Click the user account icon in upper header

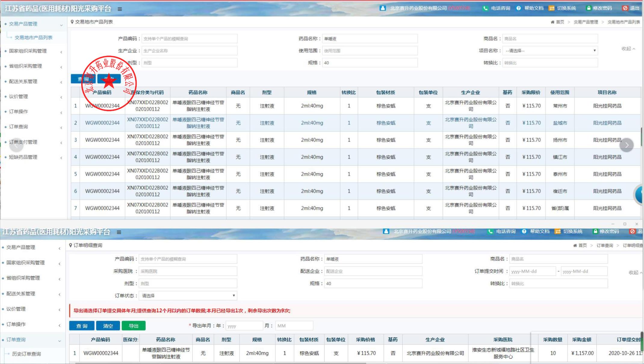(x=382, y=8)
